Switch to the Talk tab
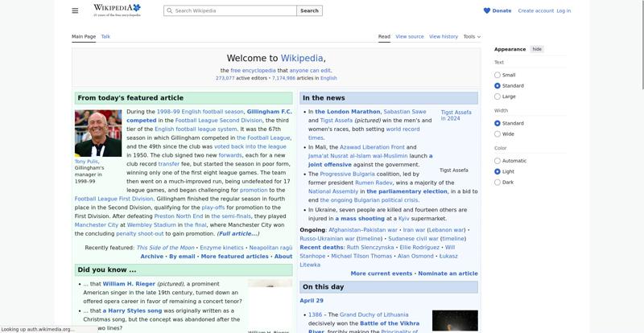Image resolution: width=644 pixels, height=333 pixels. click(105, 36)
